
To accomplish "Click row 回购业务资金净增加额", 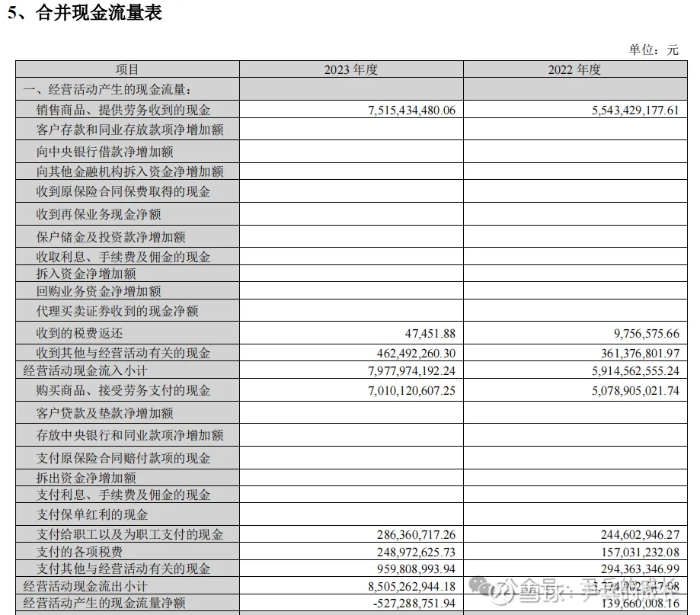I will coord(351,291).
